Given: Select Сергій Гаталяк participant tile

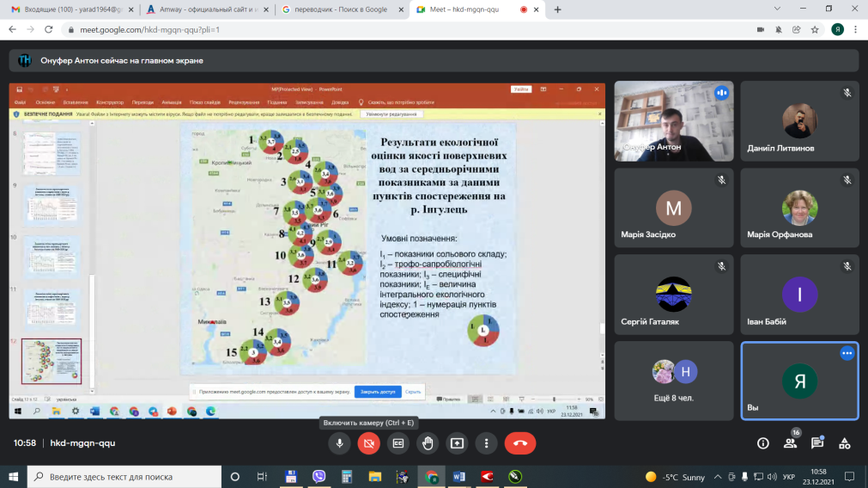Looking at the screenshot, I should 674,294.
